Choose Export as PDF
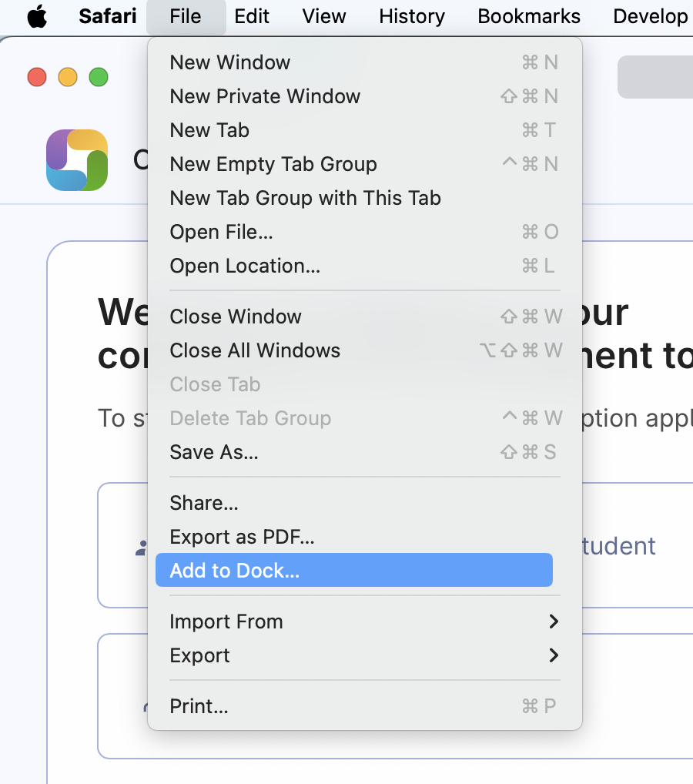The height and width of the screenshot is (784, 693). 242,537
